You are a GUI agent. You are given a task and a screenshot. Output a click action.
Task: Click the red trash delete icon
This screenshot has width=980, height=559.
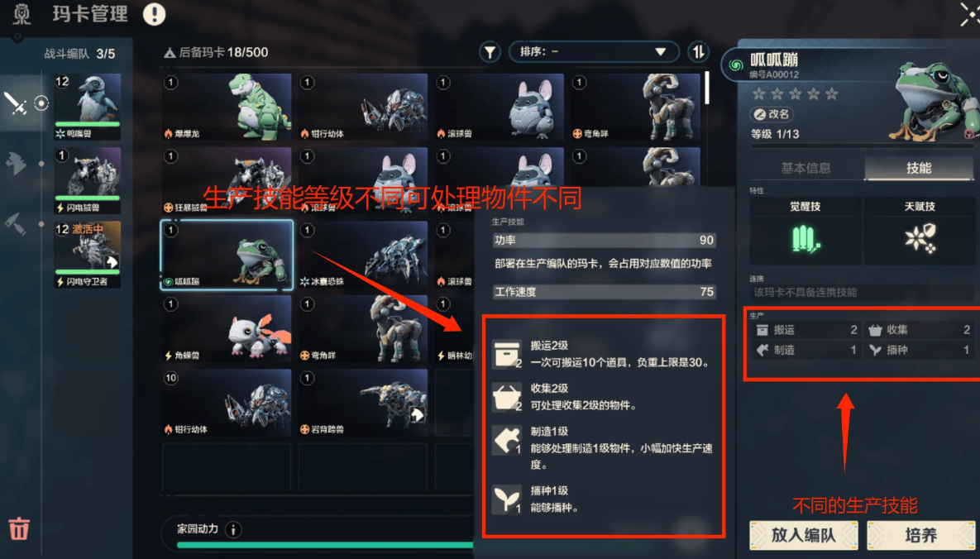point(19,528)
